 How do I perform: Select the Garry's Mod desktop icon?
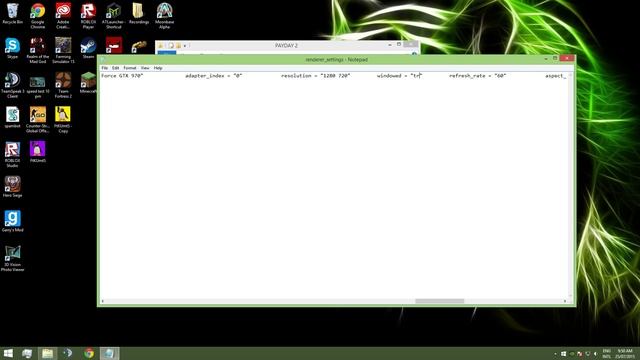click(x=12, y=222)
